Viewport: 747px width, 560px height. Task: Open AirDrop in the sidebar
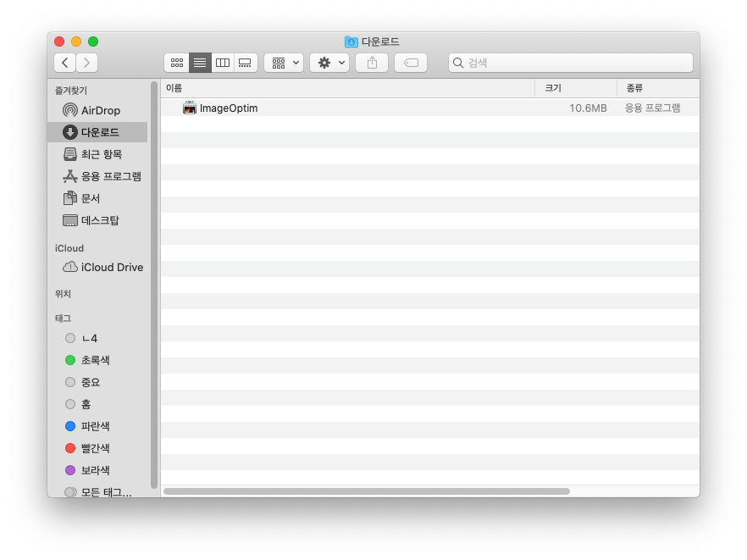click(97, 110)
